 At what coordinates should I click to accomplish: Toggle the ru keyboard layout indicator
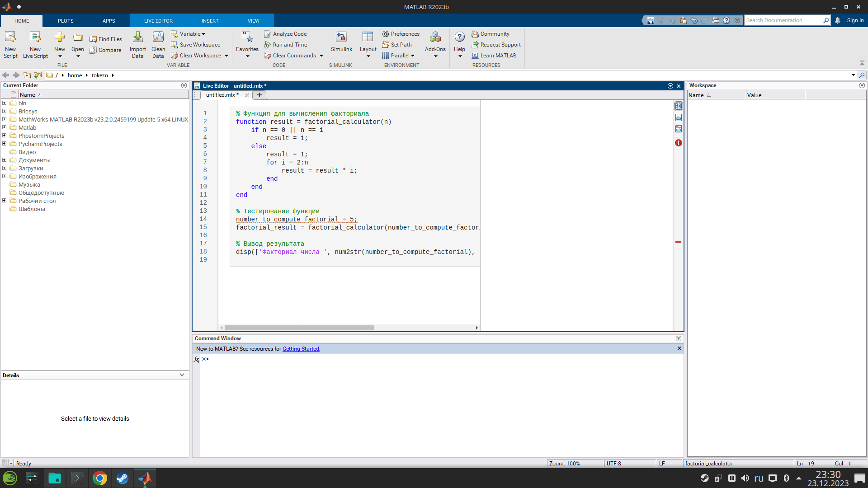(x=759, y=478)
